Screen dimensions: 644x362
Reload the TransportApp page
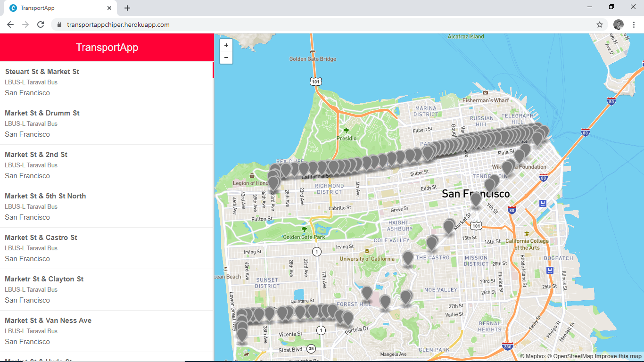41,25
